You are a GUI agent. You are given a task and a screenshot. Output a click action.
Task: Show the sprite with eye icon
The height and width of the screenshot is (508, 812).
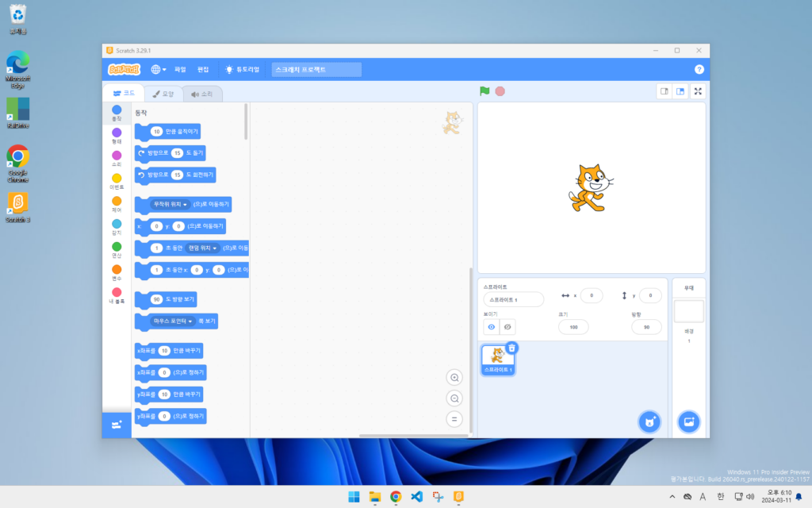pos(491,327)
